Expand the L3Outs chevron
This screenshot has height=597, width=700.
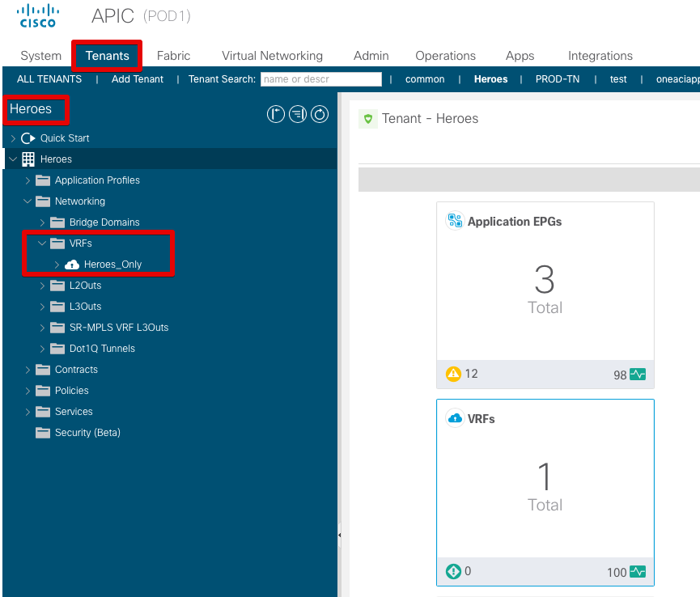point(42,307)
